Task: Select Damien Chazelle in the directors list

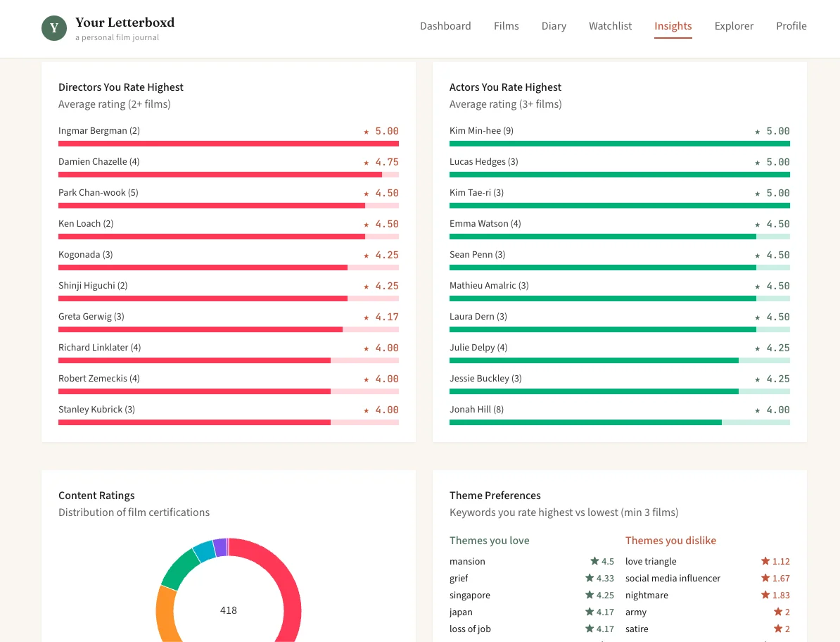Action: tap(93, 162)
